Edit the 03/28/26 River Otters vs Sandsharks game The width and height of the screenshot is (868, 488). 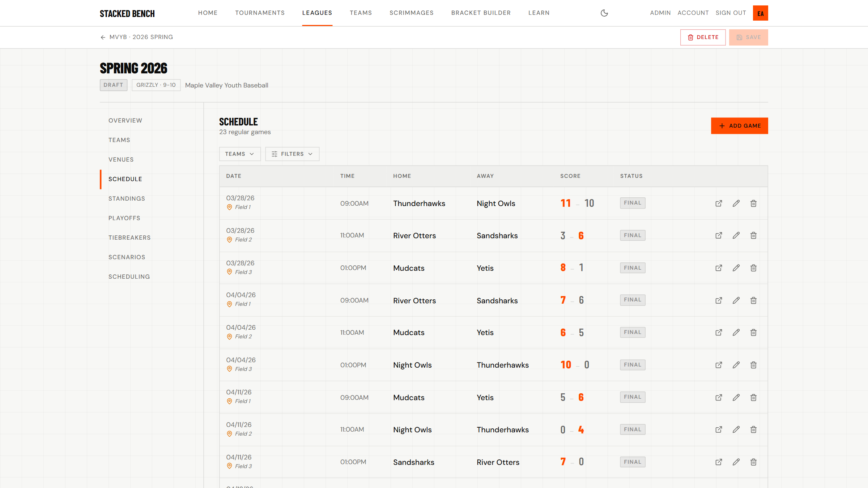pos(736,235)
